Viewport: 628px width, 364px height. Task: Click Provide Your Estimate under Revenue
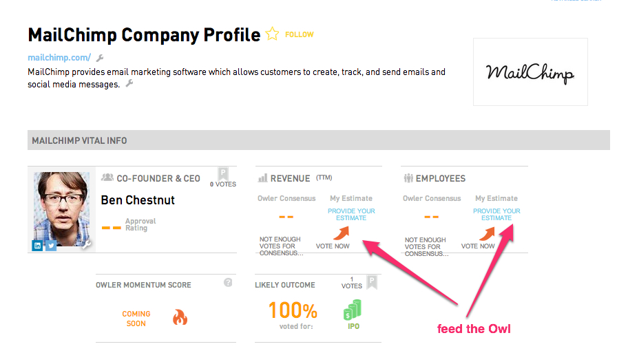coord(351,215)
